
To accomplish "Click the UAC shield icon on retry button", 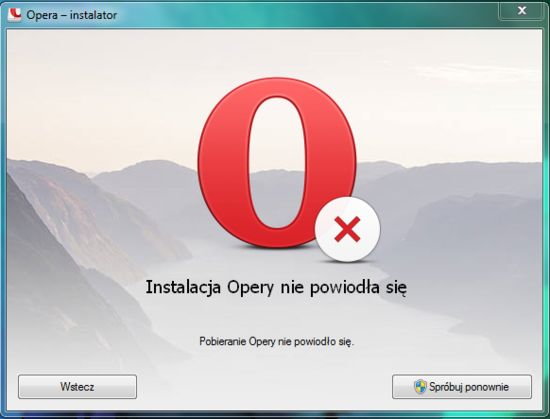I will pyautogui.click(x=420, y=387).
